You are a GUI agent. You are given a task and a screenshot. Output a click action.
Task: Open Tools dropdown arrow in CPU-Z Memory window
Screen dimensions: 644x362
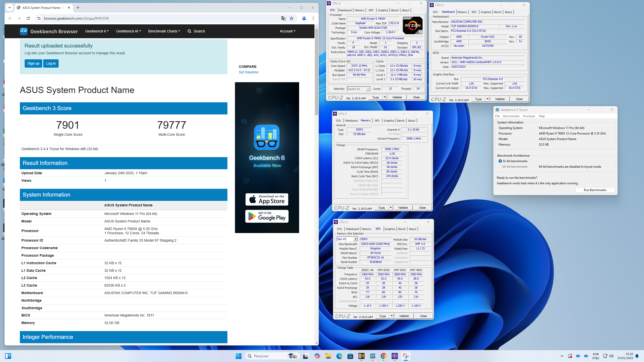pos(391,208)
